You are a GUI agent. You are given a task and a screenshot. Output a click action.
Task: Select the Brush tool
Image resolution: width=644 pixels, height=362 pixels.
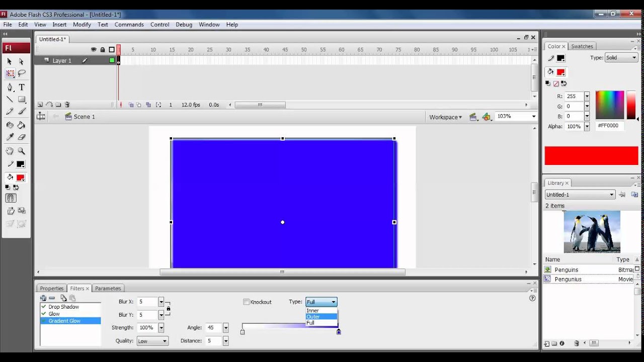pos(22,112)
